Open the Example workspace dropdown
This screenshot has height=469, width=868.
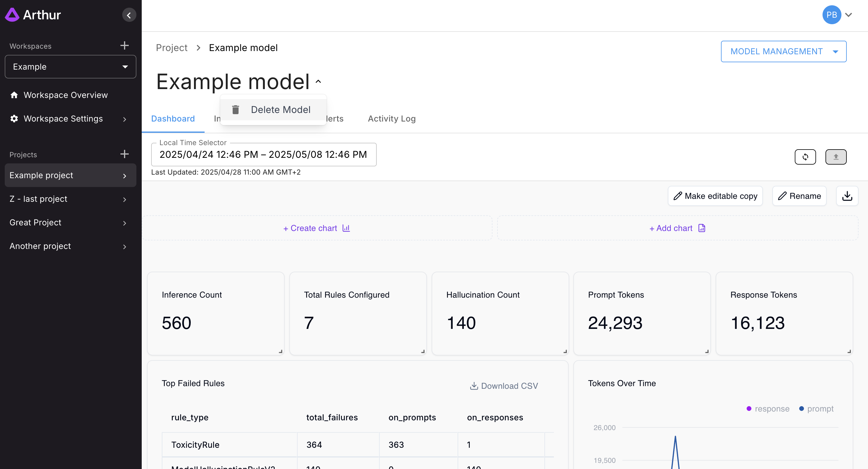pyautogui.click(x=71, y=67)
